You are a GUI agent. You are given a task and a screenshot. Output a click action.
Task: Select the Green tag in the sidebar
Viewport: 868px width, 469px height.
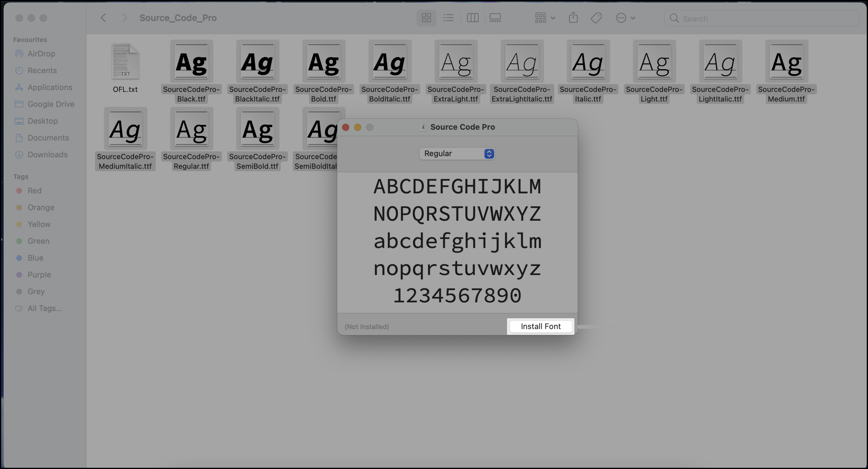point(38,241)
